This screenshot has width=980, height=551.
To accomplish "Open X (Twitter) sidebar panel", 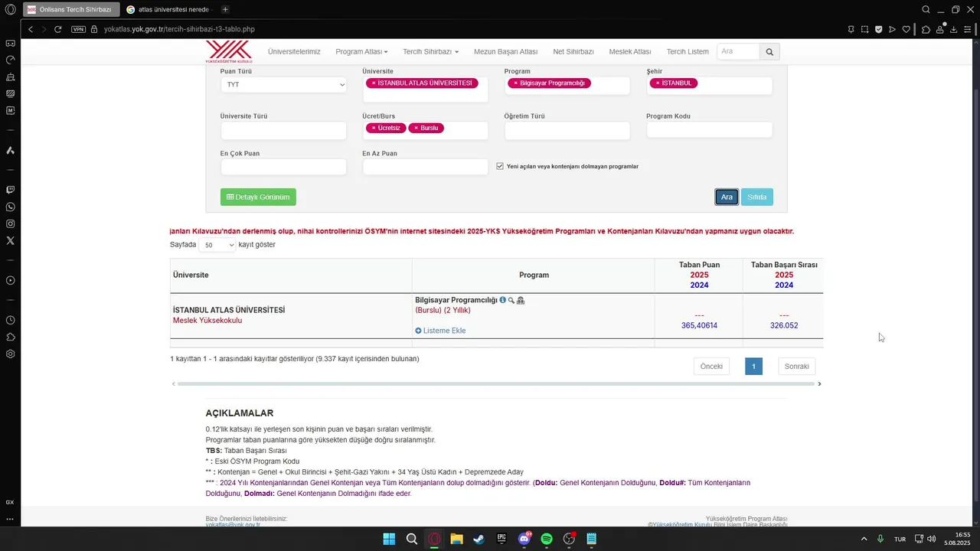I will [x=10, y=240].
